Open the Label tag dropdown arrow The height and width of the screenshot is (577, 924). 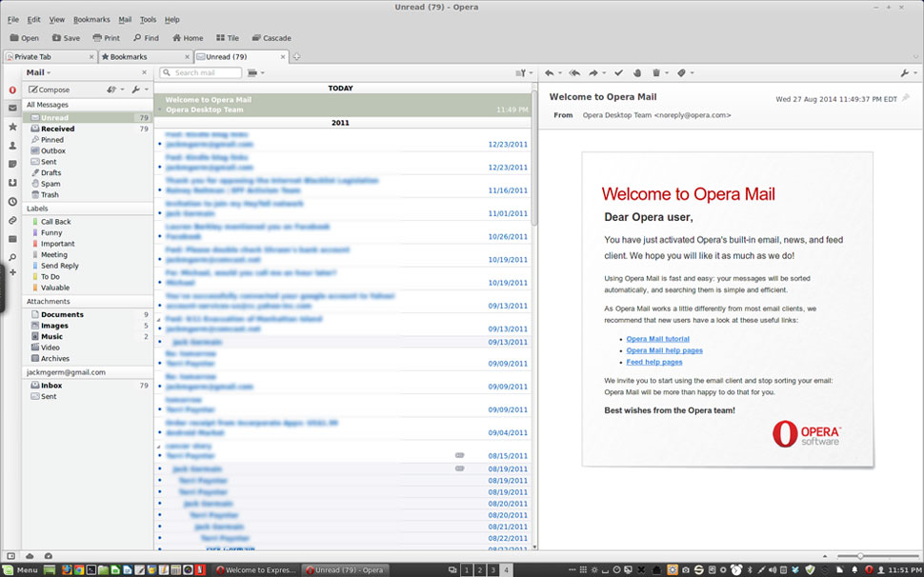693,73
